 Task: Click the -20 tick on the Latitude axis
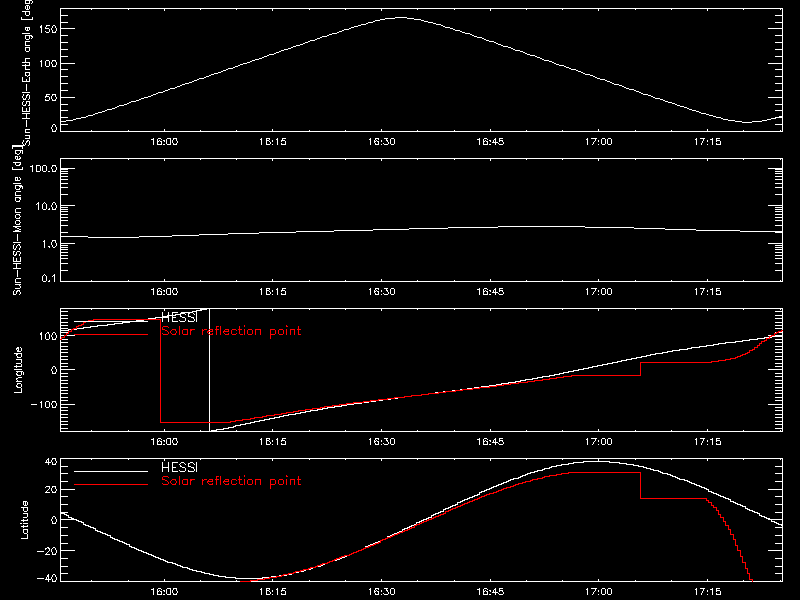47,551
